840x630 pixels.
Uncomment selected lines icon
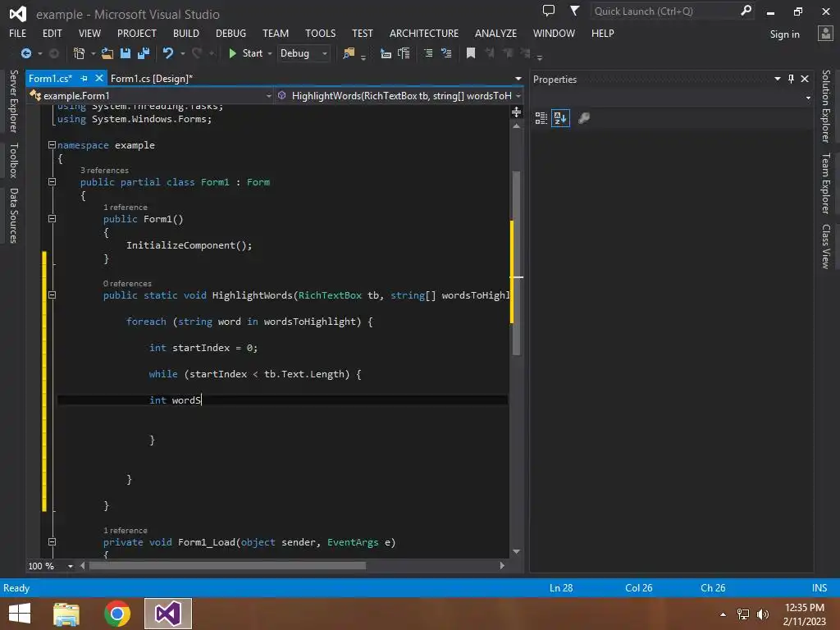445,53
